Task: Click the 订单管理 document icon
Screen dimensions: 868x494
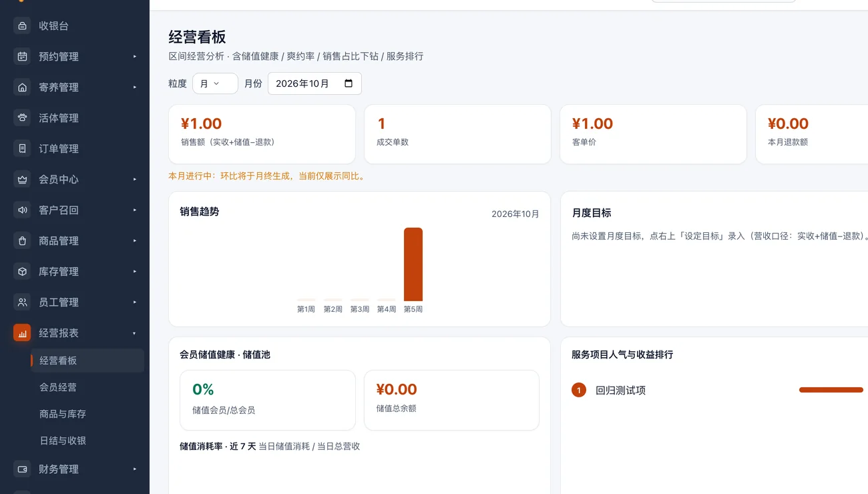Action: (23, 149)
